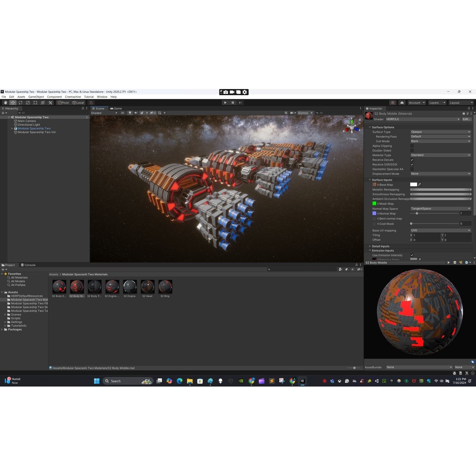Open Cull Mode dropdown
476x476 pixels.
(x=440, y=141)
